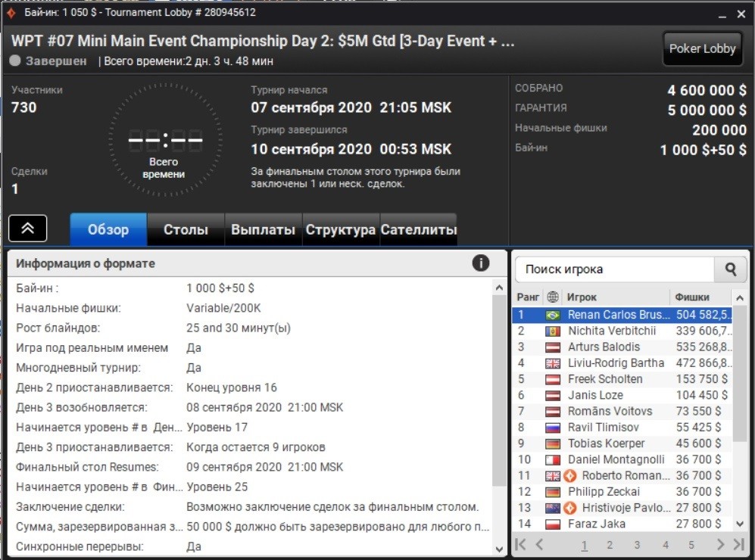Collapse the header with double-chevron button
This screenshot has width=755, height=560.
(x=27, y=229)
